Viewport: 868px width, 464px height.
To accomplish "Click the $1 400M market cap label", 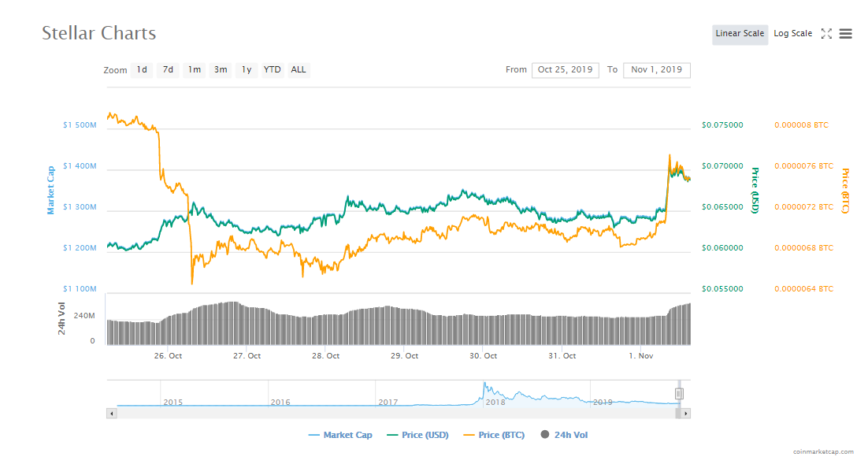I will (80, 166).
